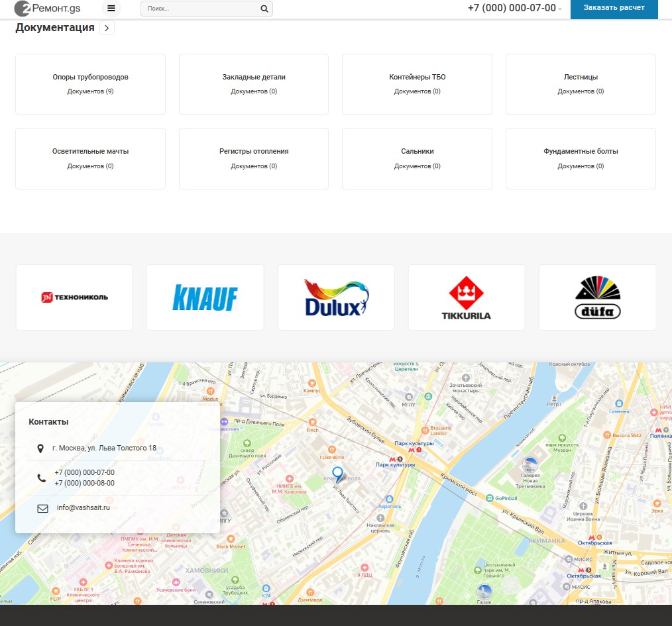Expand the Документация section chevron

107,28
